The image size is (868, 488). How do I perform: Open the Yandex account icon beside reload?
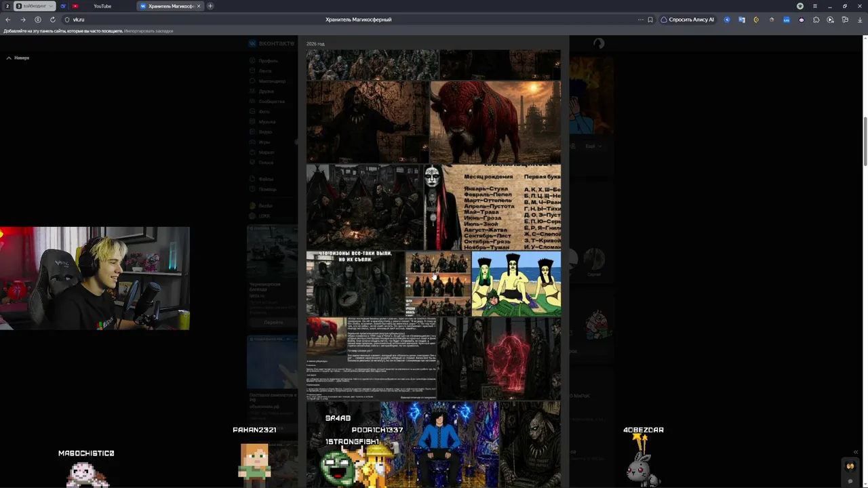pyautogui.click(x=37, y=20)
